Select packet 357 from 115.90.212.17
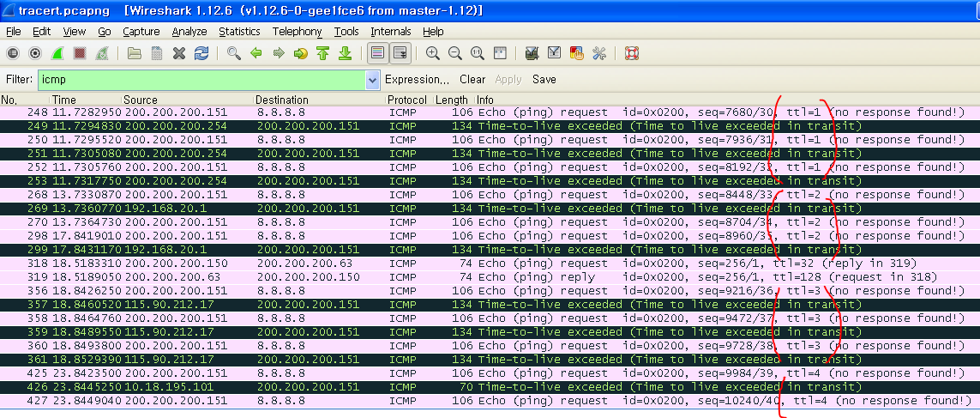Image resolution: width=980 pixels, height=418 pixels. coord(490,305)
